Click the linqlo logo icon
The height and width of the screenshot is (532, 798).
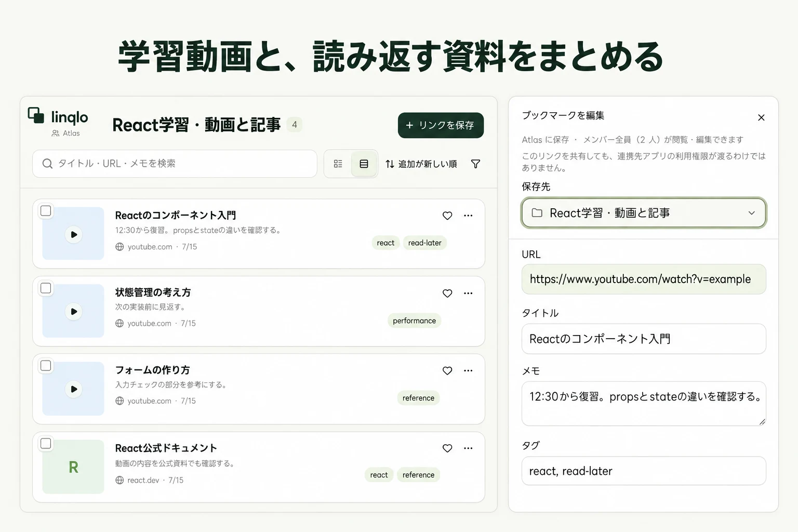[x=36, y=115]
